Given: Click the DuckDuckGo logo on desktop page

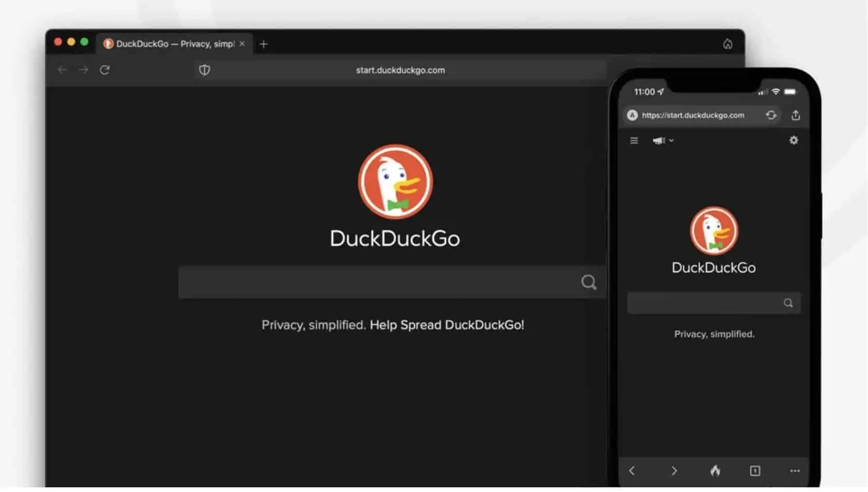Looking at the screenshot, I should [395, 183].
